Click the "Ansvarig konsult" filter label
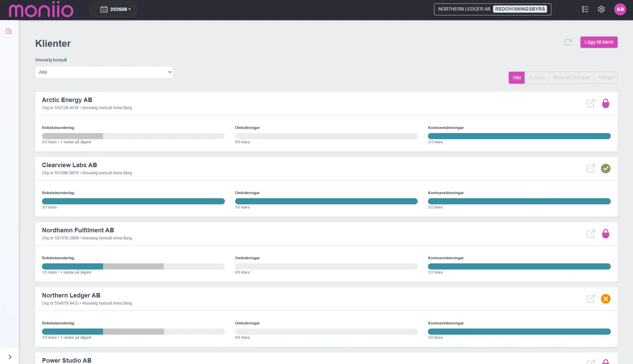Viewport: 633px width, 364px height. (51, 60)
